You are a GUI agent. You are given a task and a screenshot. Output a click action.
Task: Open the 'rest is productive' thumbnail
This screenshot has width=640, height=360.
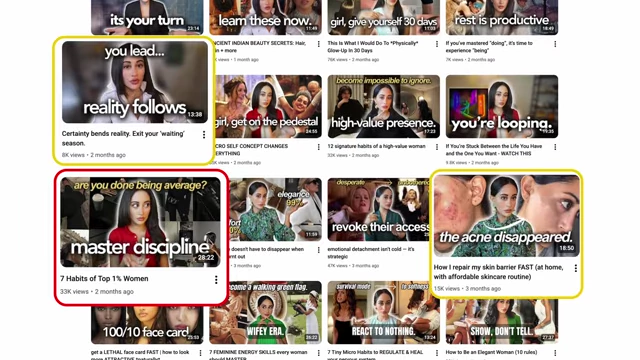click(x=502, y=17)
